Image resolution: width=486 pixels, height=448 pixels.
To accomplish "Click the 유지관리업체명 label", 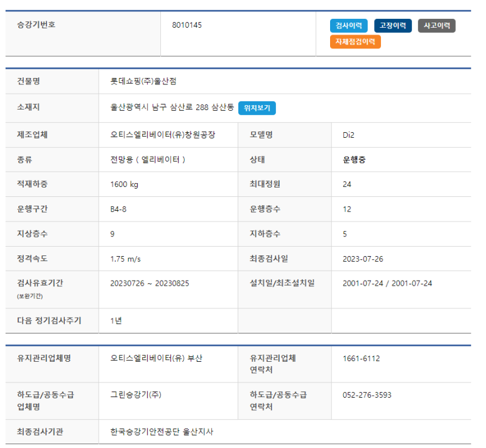I will click(44, 358).
